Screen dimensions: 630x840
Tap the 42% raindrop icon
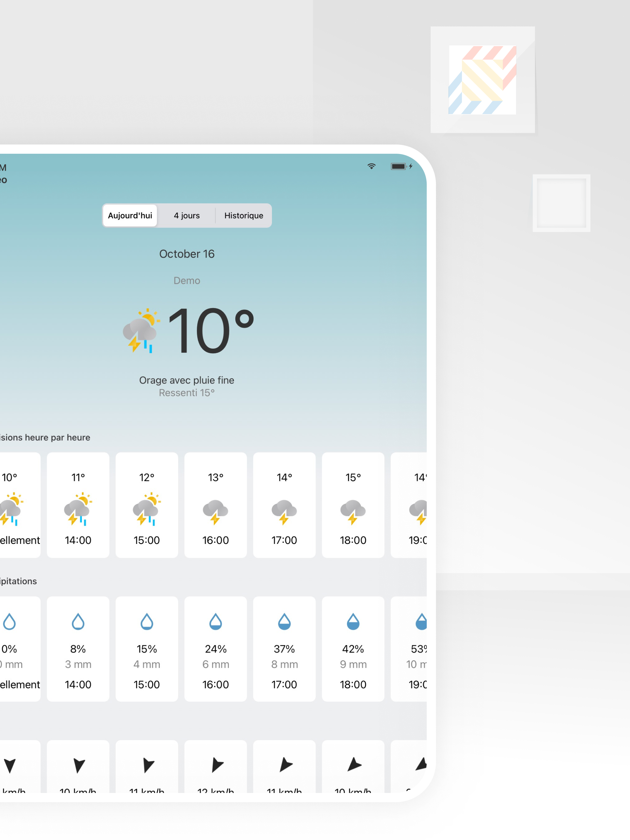coord(353,622)
